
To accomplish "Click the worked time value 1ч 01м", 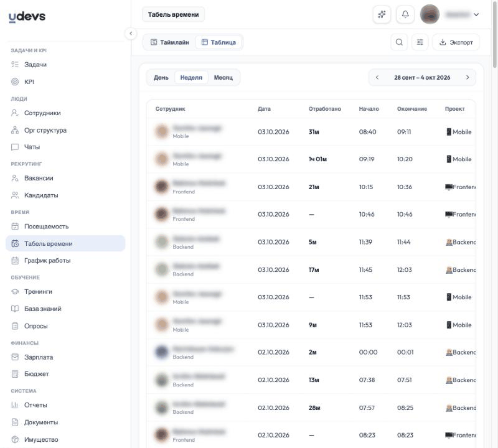I will pos(317,159).
